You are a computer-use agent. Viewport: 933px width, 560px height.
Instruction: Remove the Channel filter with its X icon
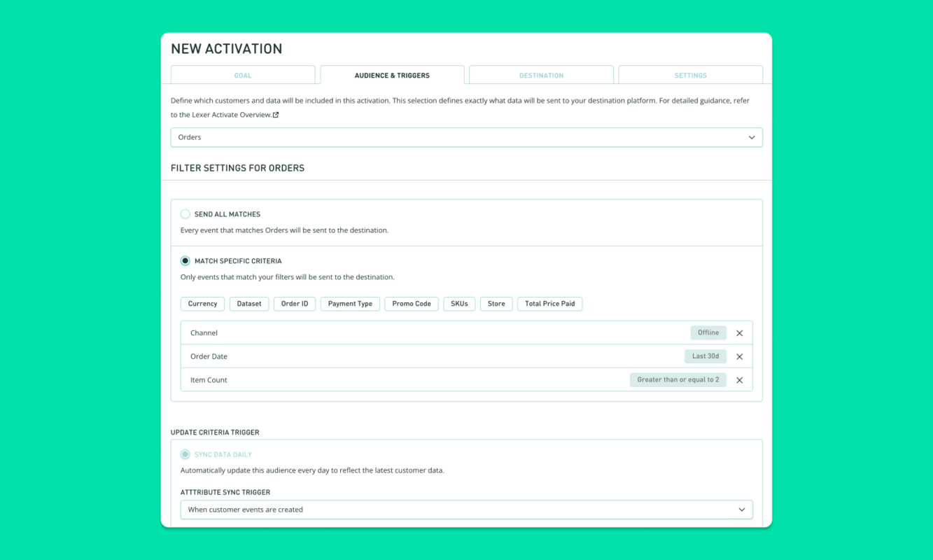coord(739,332)
